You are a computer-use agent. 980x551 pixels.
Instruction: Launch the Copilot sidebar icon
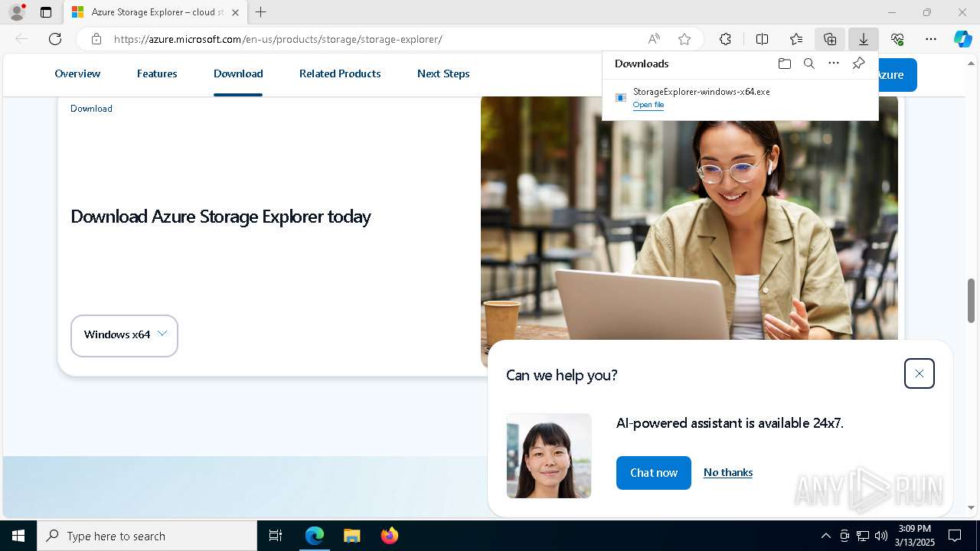pos(963,39)
